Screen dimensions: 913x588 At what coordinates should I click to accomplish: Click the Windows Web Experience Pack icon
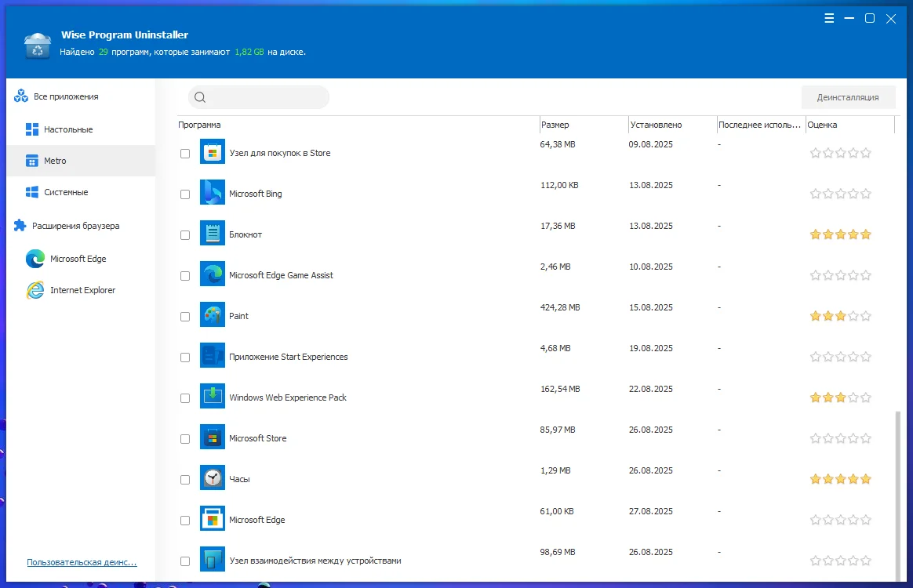pyautogui.click(x=213, y=397)
